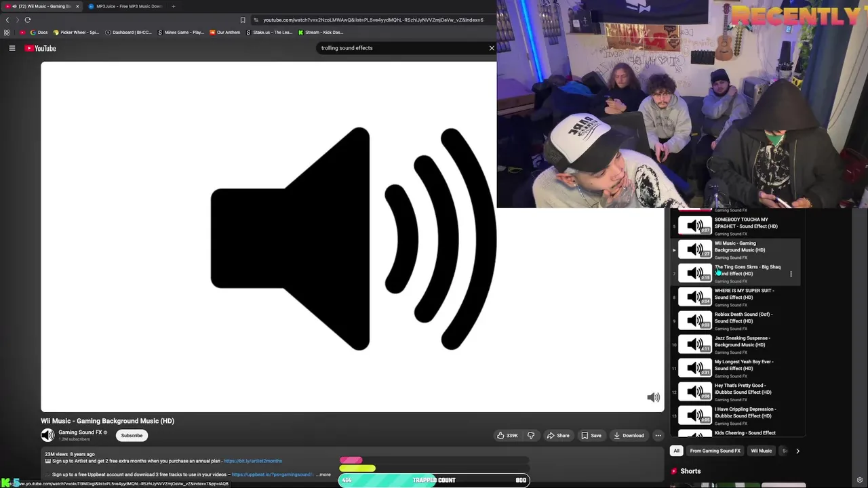Select the From Gaming Sound FX chip
The height and width of the screenshot is (488, 868).
715,451
